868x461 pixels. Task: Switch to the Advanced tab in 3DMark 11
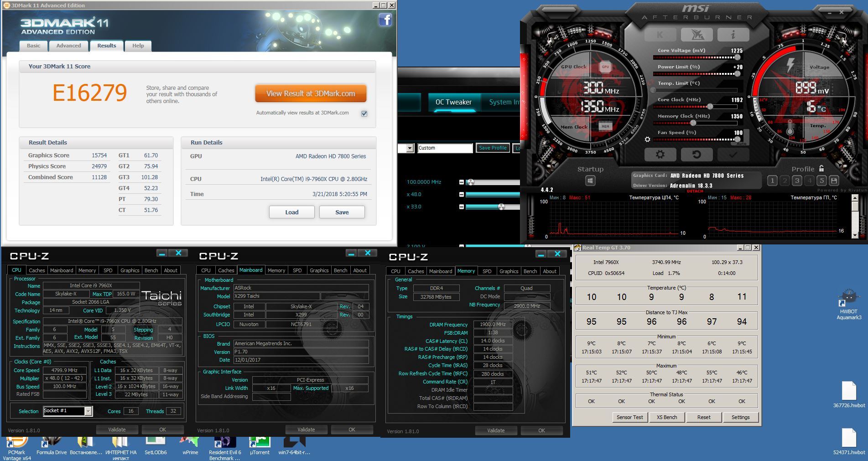click(68, 46)
